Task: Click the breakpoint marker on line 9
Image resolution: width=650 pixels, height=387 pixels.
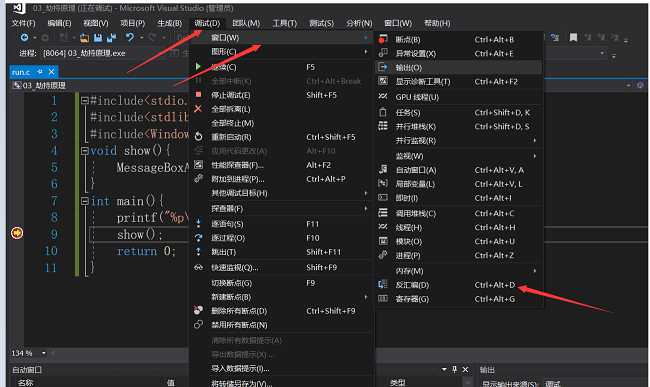Action: pos(17,233)
